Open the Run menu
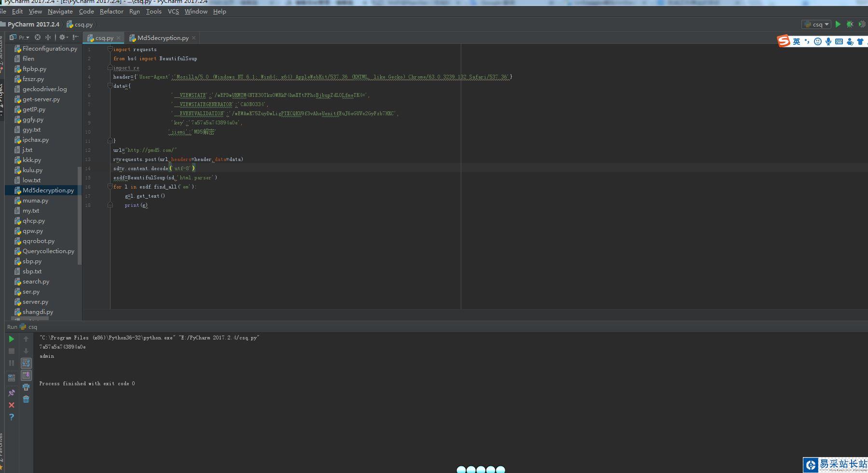The width and height of the screenshot is (868, 473). [x=135, y=11]
